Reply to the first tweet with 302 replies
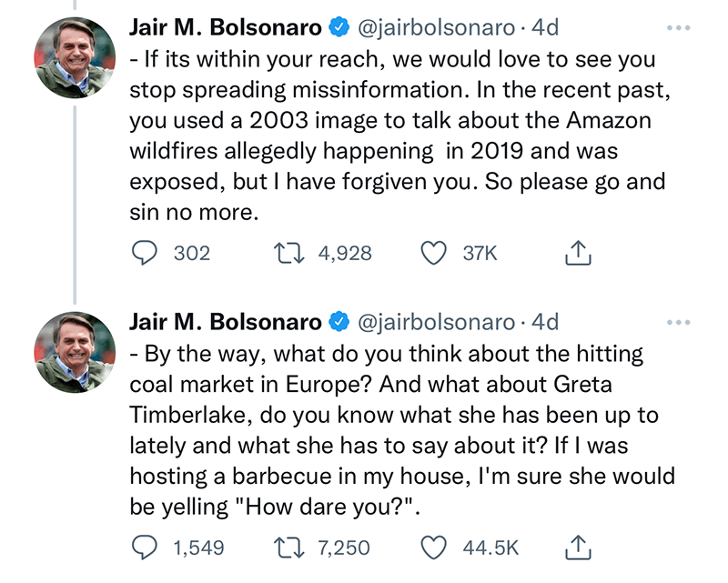 143,254
